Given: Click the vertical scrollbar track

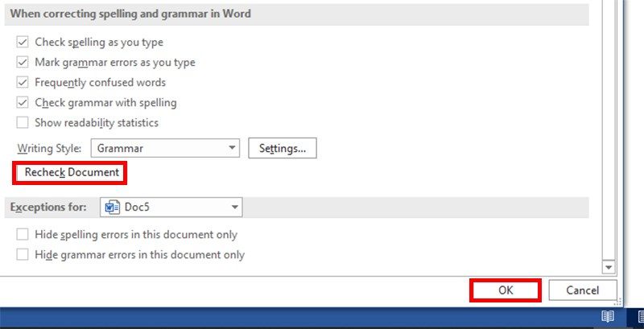Looking at the screenshot, I should coord(609,131).
